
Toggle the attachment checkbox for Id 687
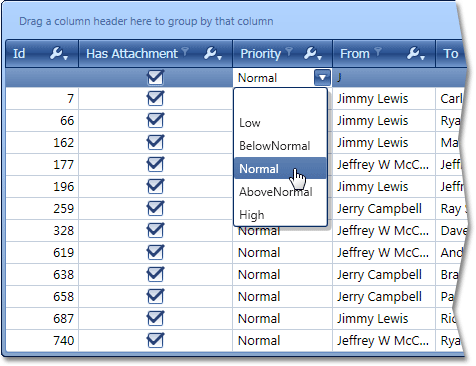155,318
